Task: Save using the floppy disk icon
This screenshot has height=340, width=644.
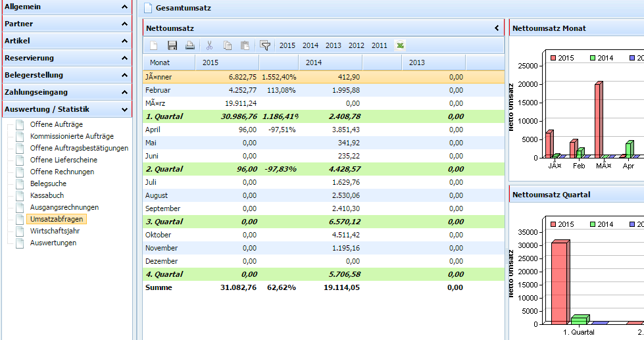Action: point(172,45)
